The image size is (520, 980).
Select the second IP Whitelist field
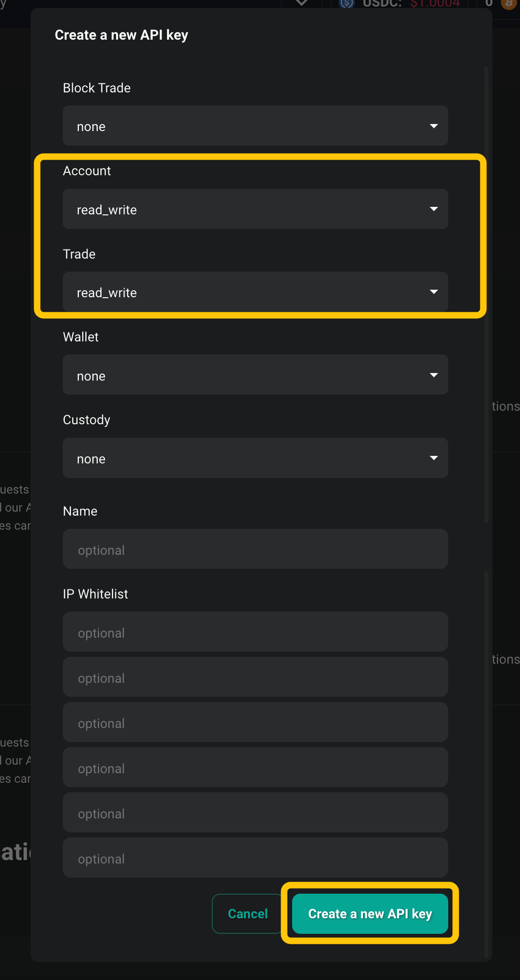pyautogui.click(x=255, y=677)
